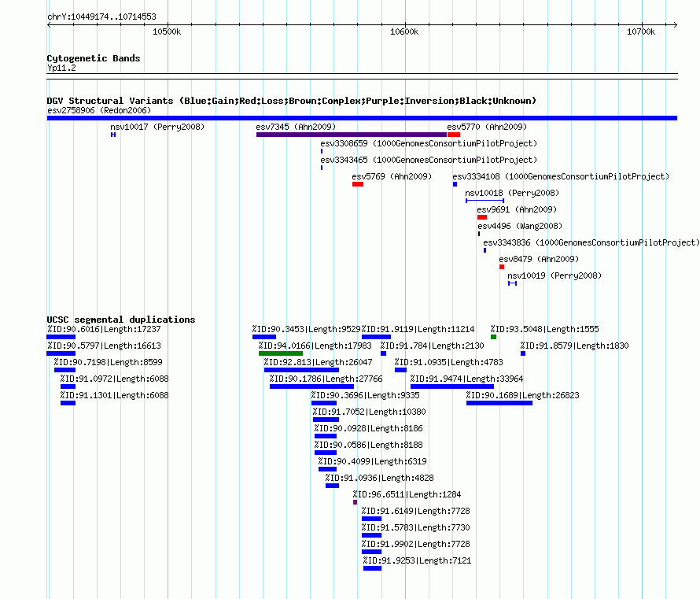Select the nsv10017 (Perry2008) variant label
This screenshot has width=700, height=599.
point(157,127)
